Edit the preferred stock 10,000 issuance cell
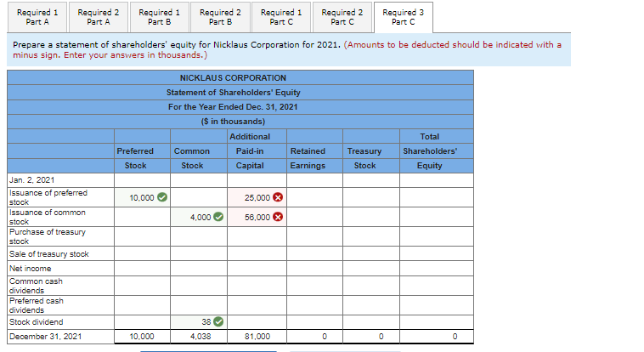644x352 pixels. (142, 197)
